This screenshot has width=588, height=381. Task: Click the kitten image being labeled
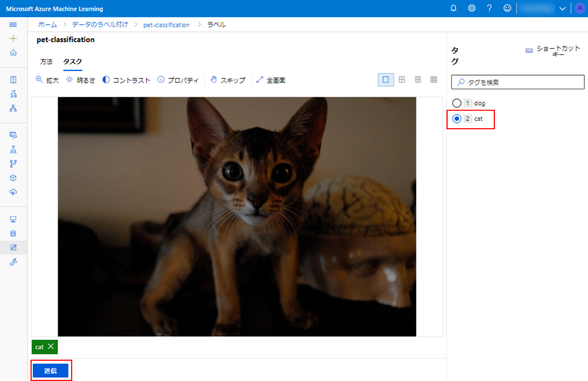tap(237, 217)
